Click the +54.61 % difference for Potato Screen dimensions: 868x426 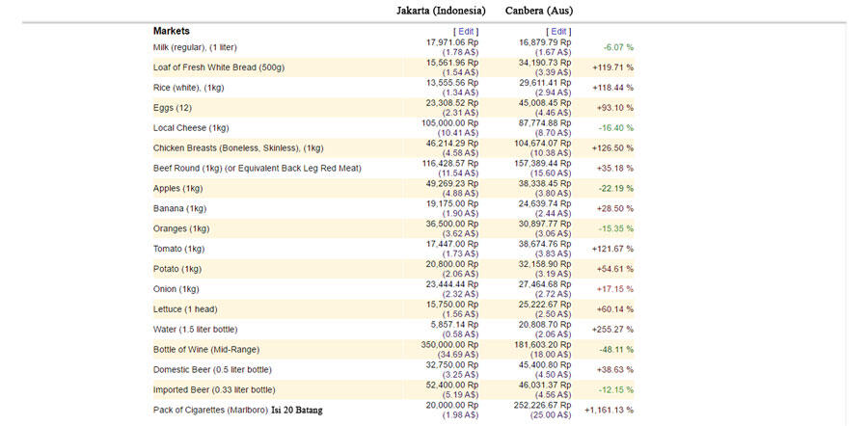click(x=615, y=269)
